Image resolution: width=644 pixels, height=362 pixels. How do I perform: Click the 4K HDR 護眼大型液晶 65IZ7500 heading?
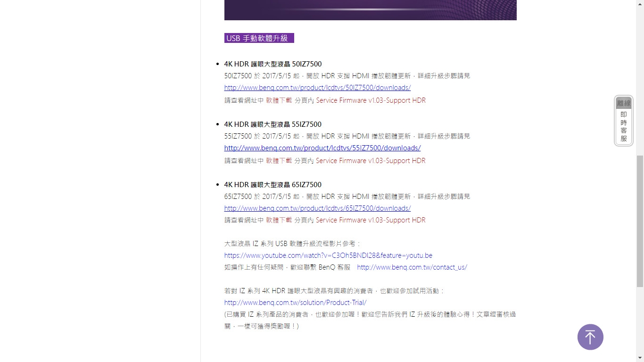point(273,185)
